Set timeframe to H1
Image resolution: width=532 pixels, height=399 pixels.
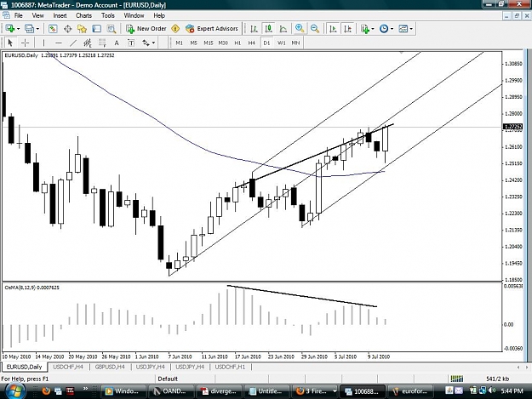[x=237, y=43]
